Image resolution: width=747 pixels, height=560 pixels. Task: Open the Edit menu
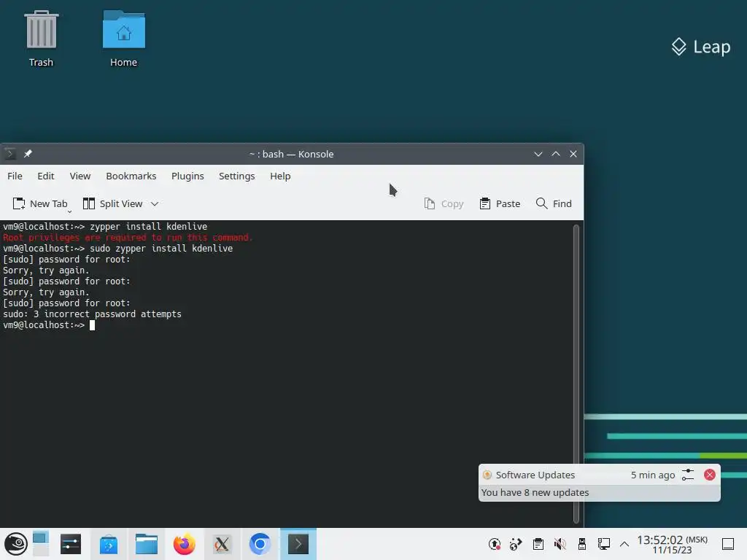click(x=46, y=176)
